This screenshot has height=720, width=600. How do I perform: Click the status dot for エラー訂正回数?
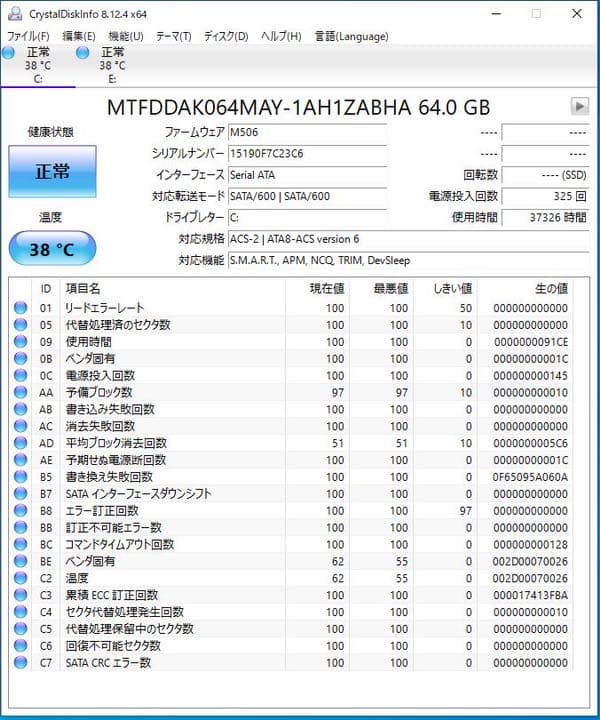pyautogui.click(x=20, y=511)
